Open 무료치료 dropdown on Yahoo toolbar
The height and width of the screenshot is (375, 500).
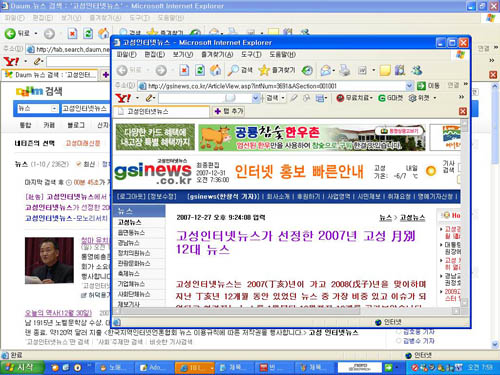[371, 98]
